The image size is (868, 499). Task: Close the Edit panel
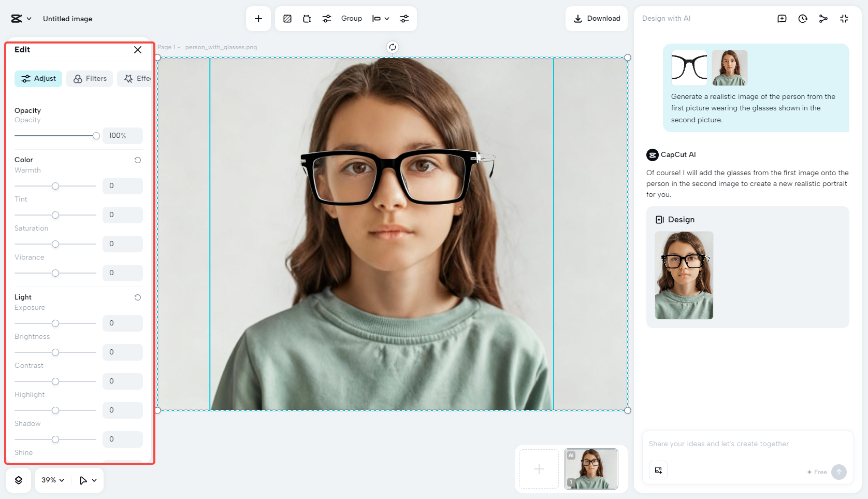click(x=138, y=50)
